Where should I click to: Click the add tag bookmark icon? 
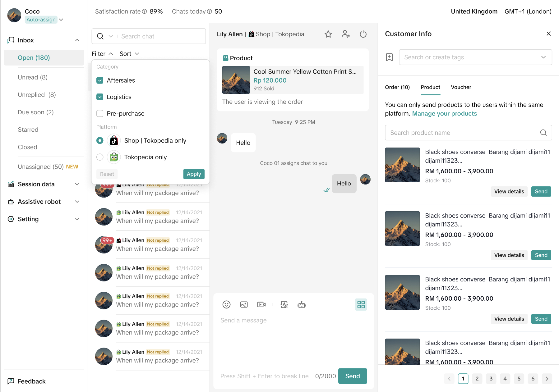pos(390,57)
